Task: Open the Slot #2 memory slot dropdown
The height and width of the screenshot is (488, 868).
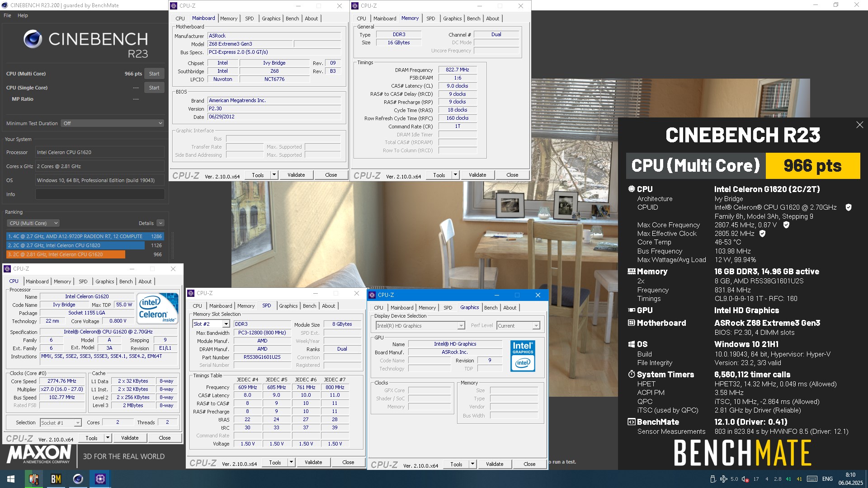Action: (211, 324)
